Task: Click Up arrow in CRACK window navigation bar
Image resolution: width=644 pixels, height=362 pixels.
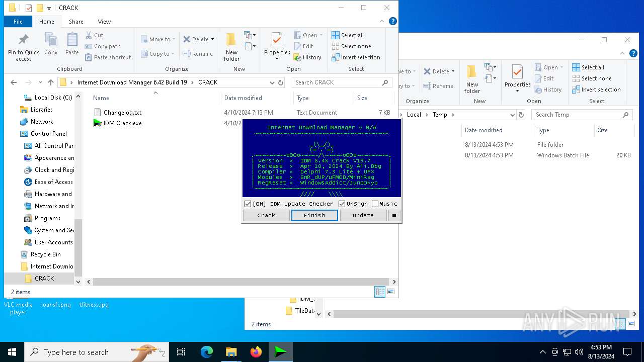Action: point(51,82)
